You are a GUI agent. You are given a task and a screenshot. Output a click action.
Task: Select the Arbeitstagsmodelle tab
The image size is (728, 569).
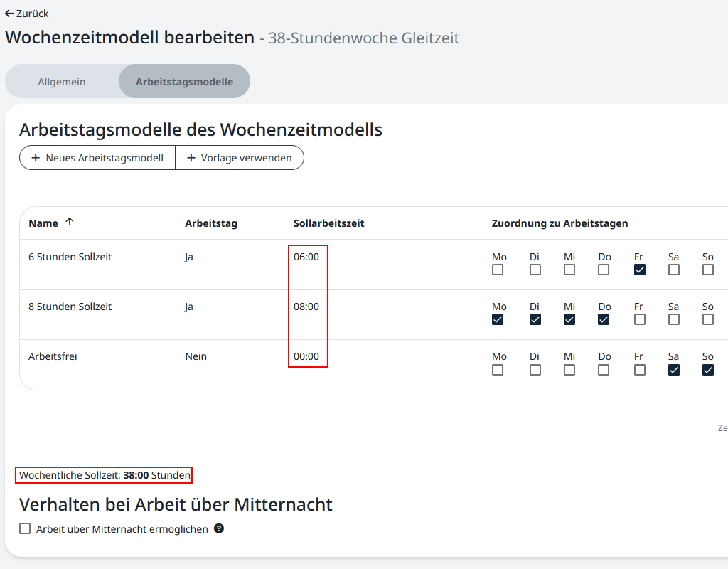(184, 80)
